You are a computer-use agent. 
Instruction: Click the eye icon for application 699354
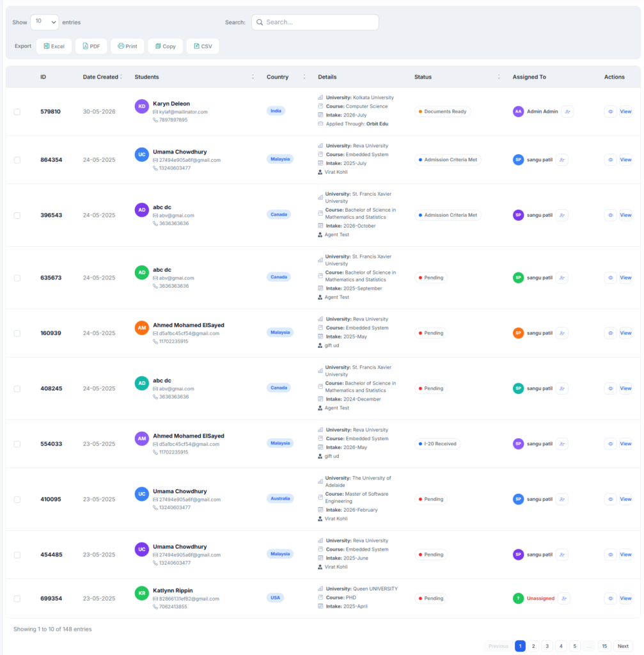[x=610, y=598]
